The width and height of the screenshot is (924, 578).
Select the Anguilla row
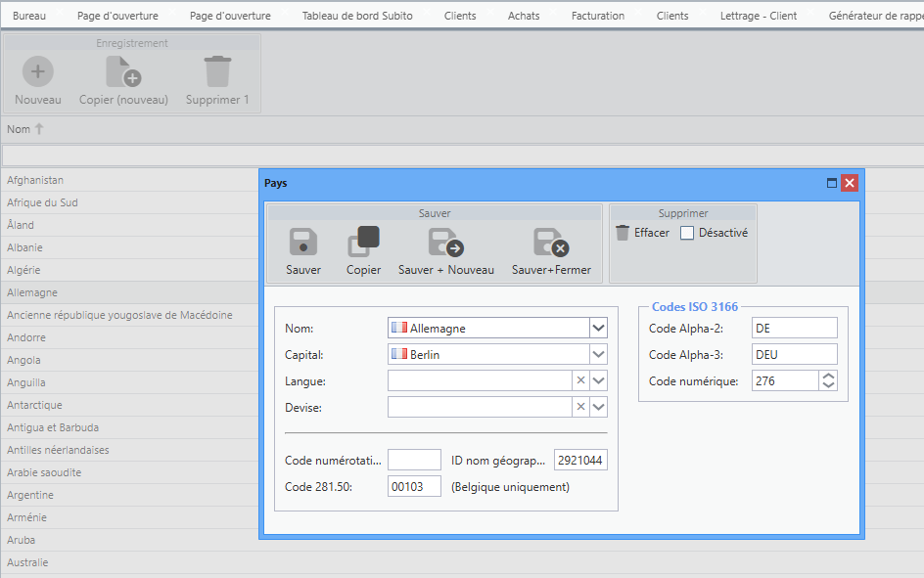[26, 382]
